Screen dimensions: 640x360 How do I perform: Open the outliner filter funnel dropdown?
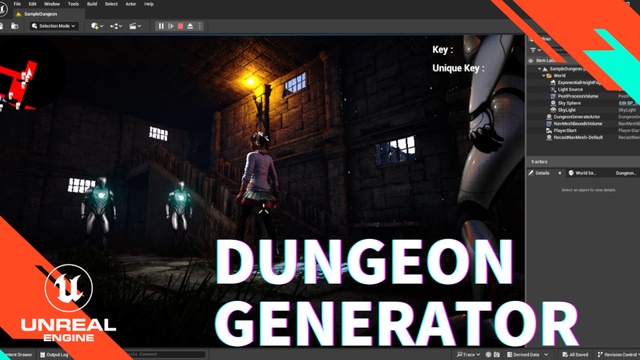[536, 50]
